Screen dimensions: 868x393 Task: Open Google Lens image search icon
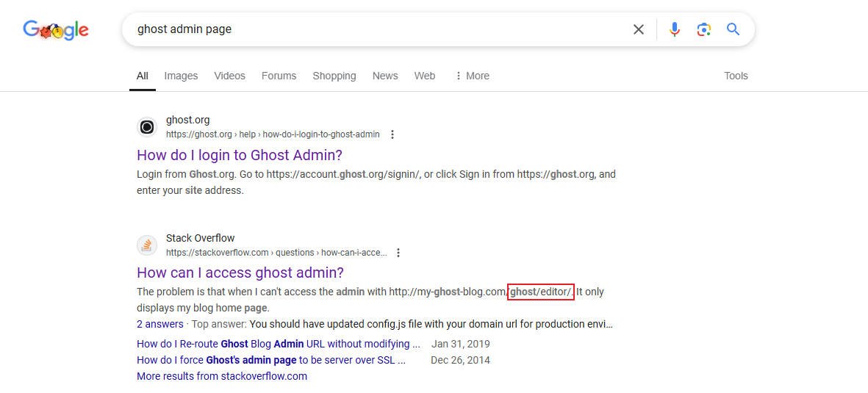pyautogui.click(x=703, y=29)
